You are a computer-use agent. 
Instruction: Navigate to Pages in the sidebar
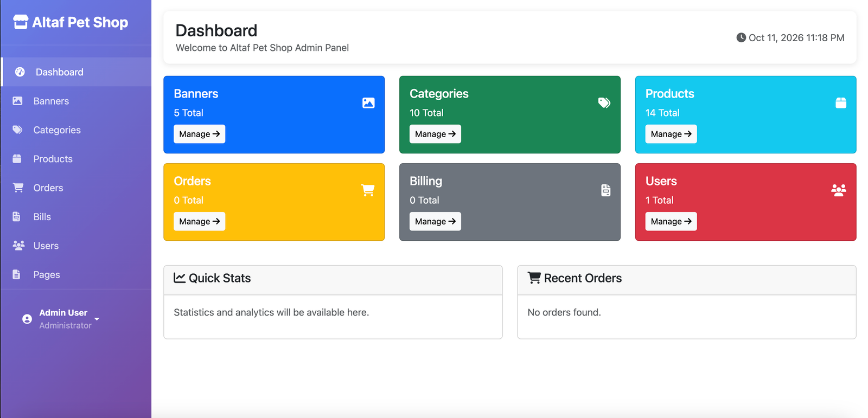76,274
